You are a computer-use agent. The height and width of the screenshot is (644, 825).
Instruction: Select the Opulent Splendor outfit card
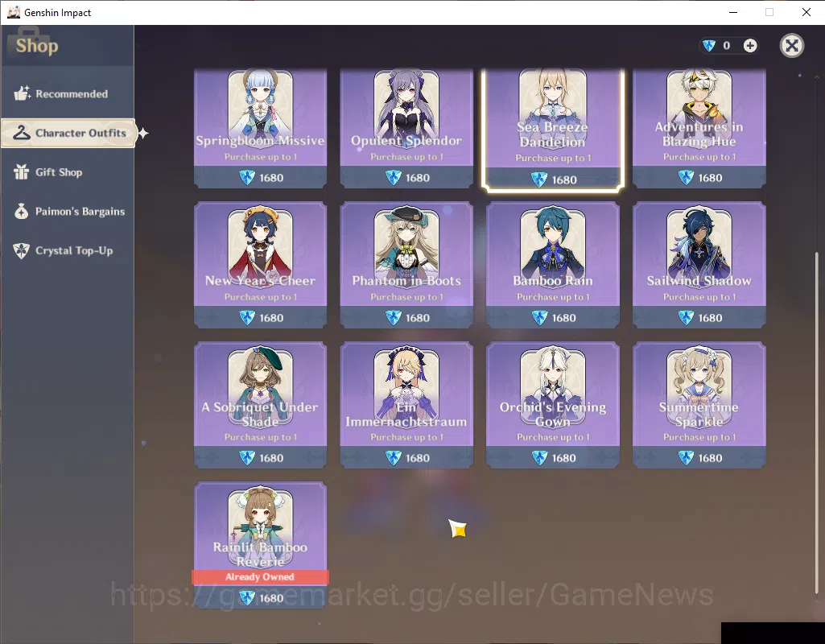406,128
